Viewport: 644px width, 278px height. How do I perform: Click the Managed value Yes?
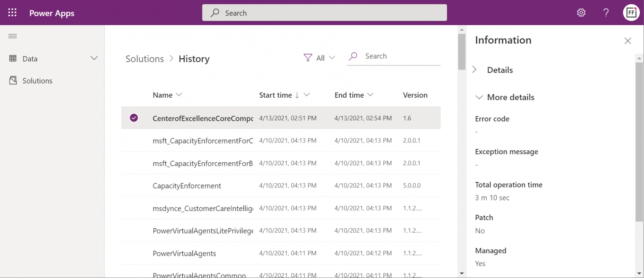[x=480, y=264]
